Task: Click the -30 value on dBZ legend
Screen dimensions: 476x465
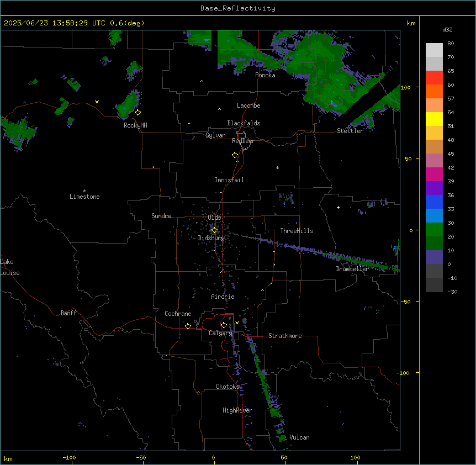Action: tap(452, 292)
